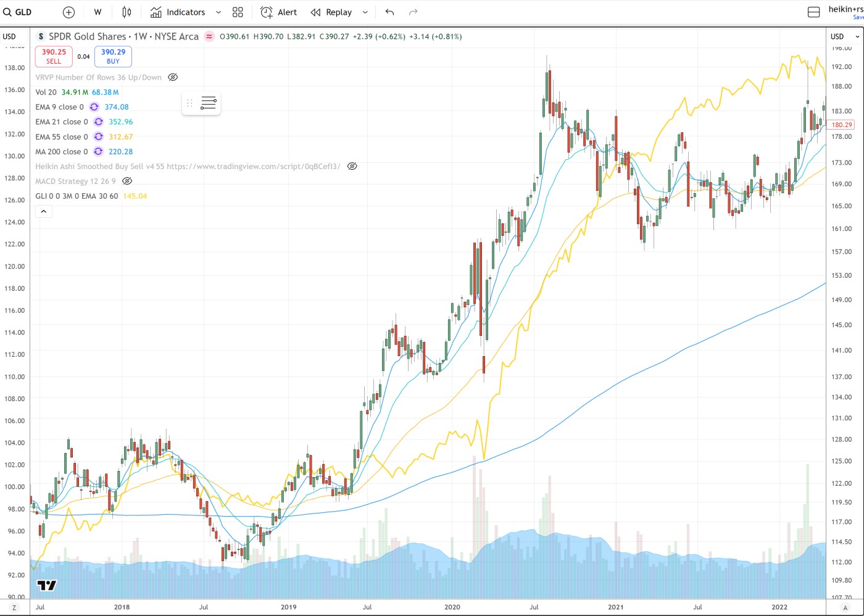Viewport: 864px width, 616px height.
Task: Click the add symbol plus icon
Action: tap(69, 12)
